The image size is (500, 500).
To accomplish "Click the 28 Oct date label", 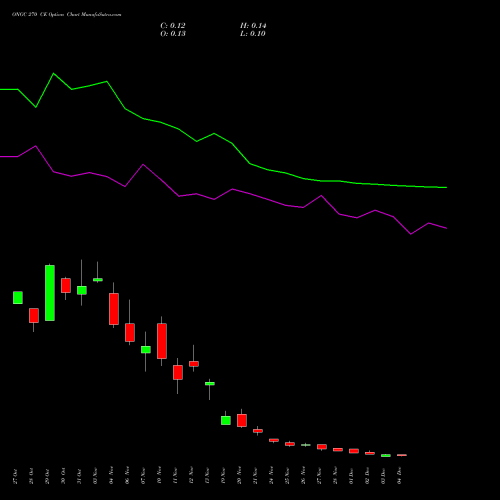I will (31, 476).
